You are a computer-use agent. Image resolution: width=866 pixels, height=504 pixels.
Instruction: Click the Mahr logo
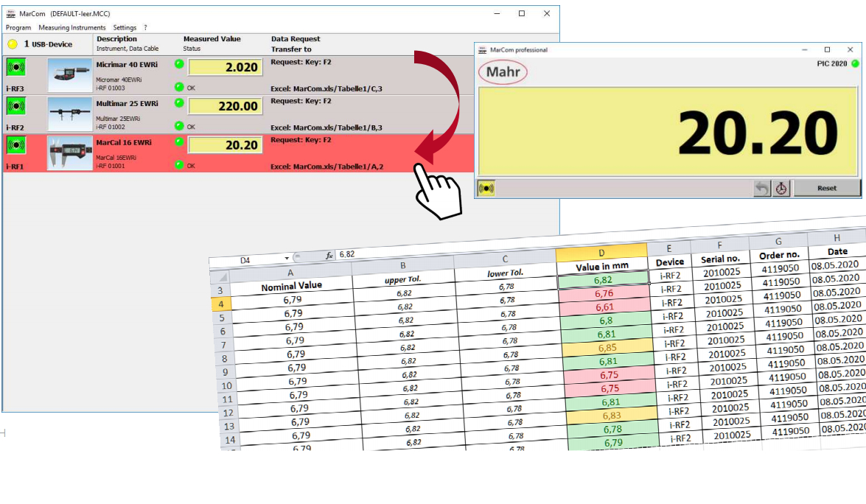coord(503,73)
